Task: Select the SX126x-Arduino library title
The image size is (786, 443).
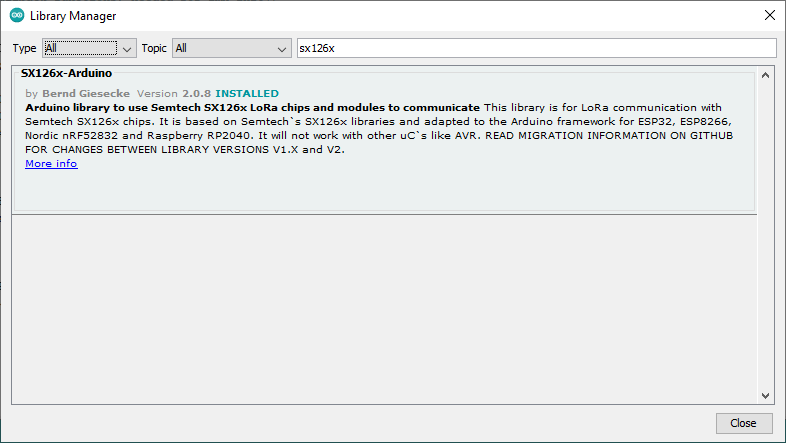Action: [x=66, y=74]
